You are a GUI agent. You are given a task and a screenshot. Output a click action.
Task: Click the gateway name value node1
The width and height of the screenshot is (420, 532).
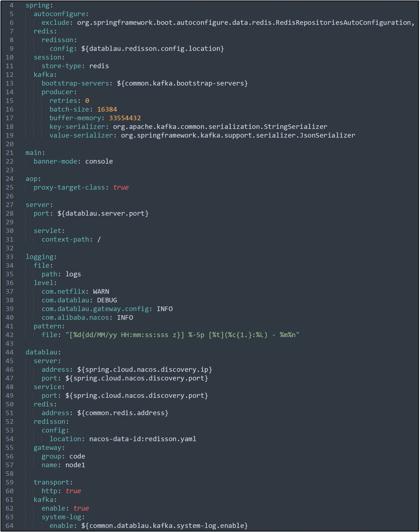click(75, 465)
